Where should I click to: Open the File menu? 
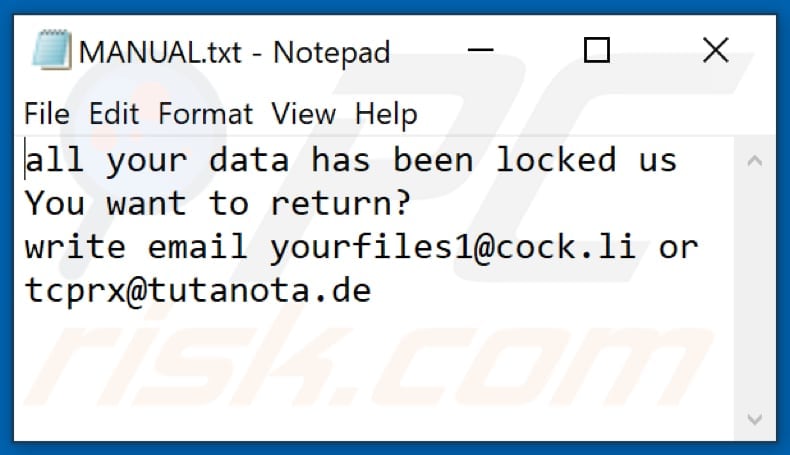tap(46, 113)
